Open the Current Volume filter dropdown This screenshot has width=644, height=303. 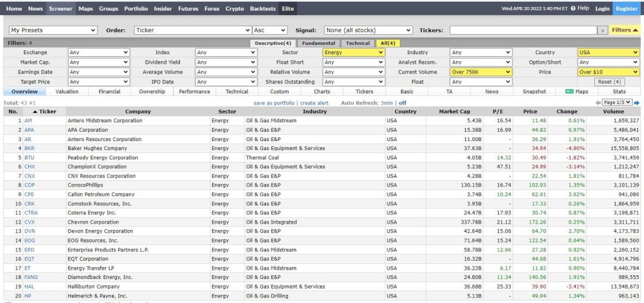[x=481, y=72]
